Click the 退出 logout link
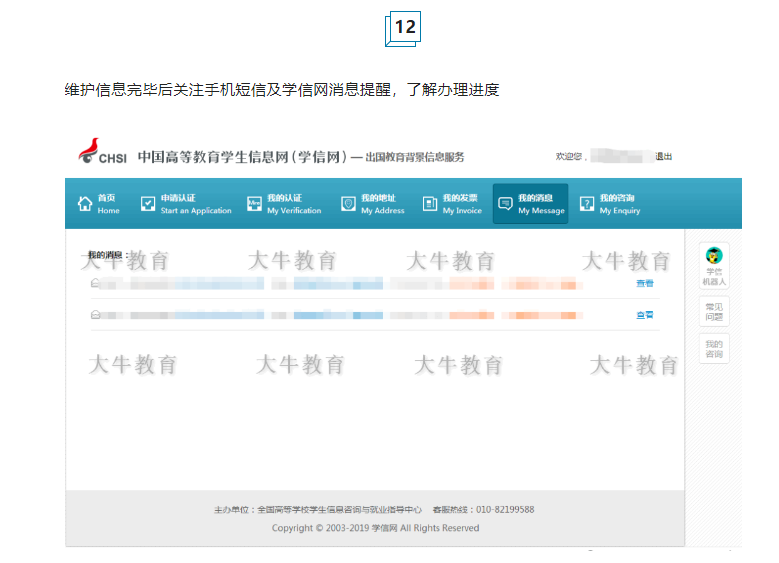779x563 pixels. point(664,157)
